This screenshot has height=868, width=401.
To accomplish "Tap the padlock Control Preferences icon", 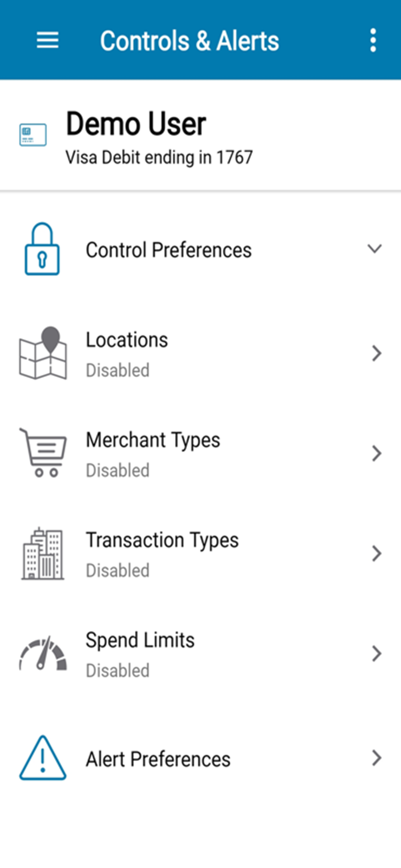I will click(x=42, y=249).
